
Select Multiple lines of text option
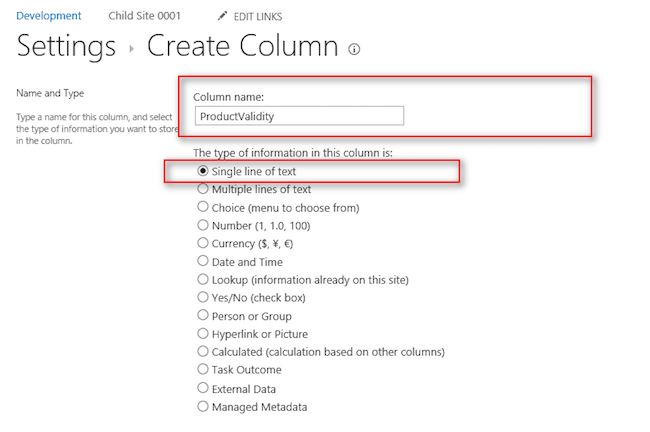(204, 189)
